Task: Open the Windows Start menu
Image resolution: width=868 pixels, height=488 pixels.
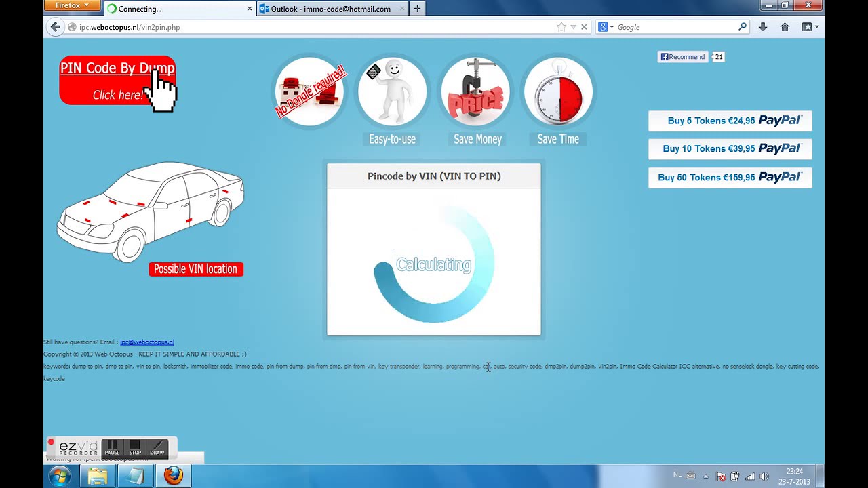Action: tap(60, 476)
